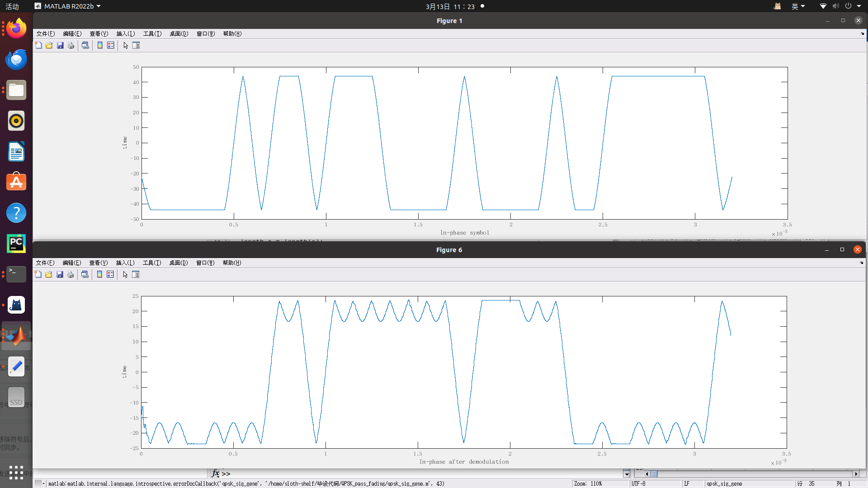Open Show Applications grid in dock
Screen dimensions: 868x488
pos(16,472)
